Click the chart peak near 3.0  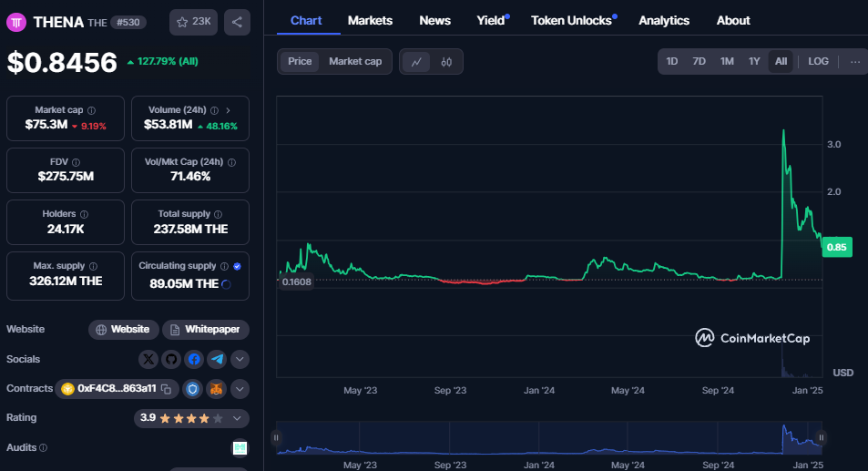click(x=783, y=130)
